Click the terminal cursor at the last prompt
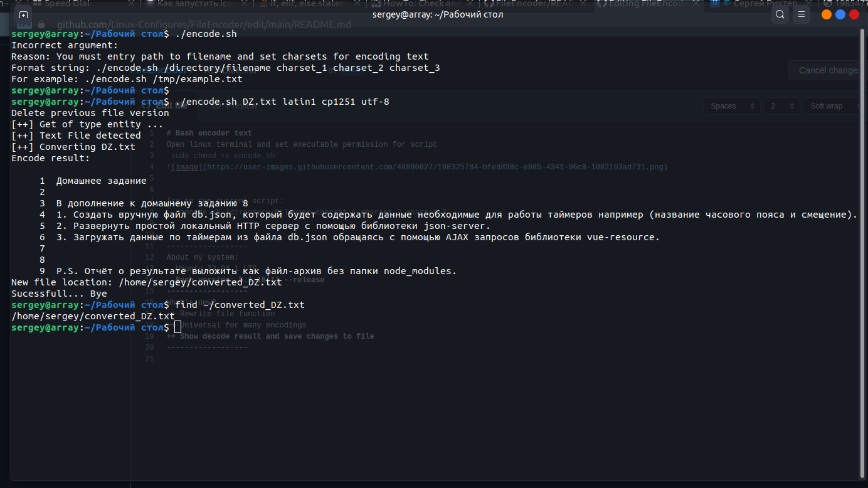The image size is (868, 488). [178, 327]
